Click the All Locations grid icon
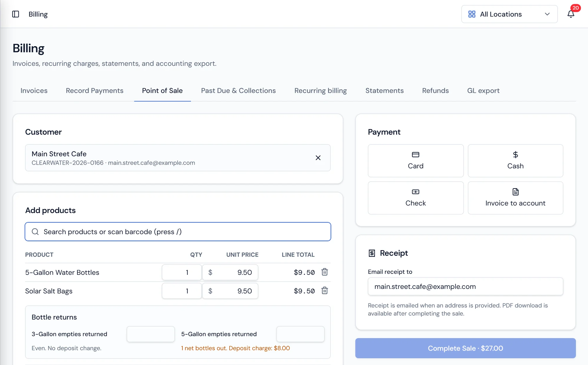The image size is (588, 365). tap(472, 14)
